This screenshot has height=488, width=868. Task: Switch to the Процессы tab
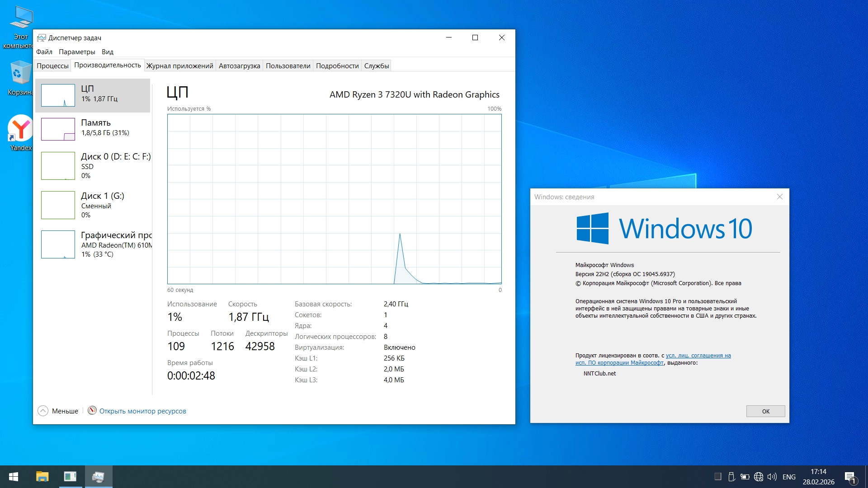click(x=52, y=66)
